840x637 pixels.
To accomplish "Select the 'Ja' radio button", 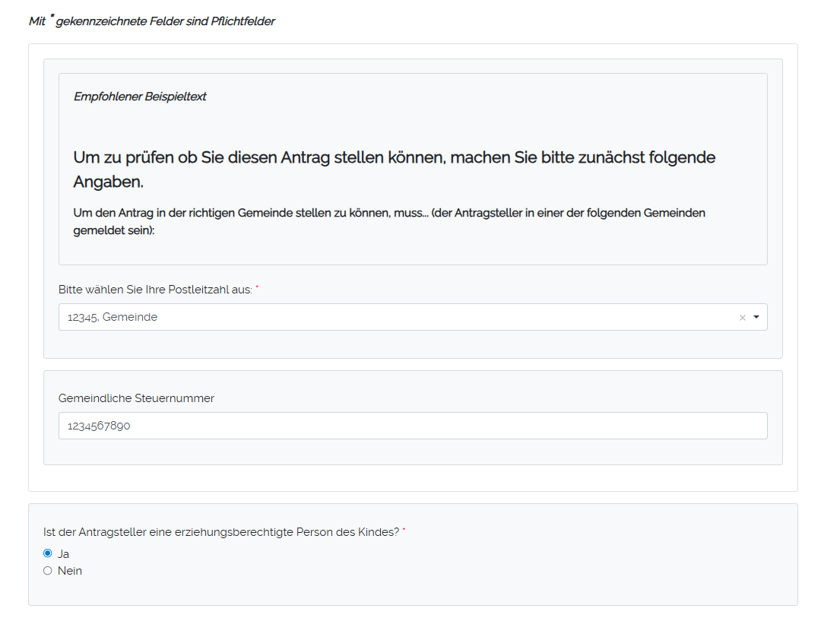I will 48,553.
